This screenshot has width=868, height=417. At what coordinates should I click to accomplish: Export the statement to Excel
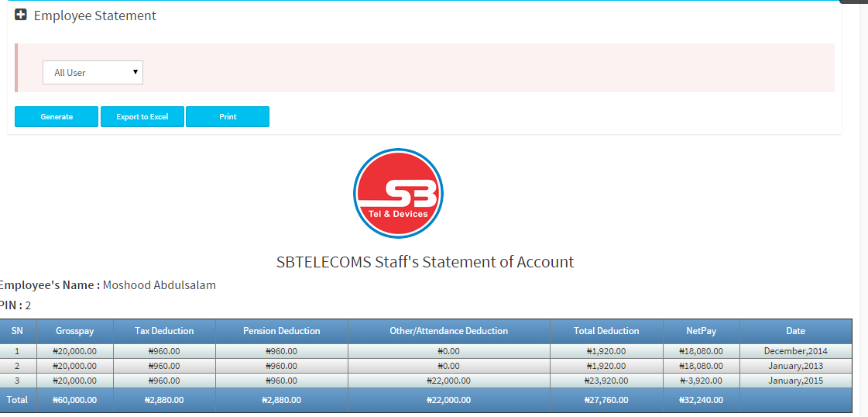click(x=142, y=117)
